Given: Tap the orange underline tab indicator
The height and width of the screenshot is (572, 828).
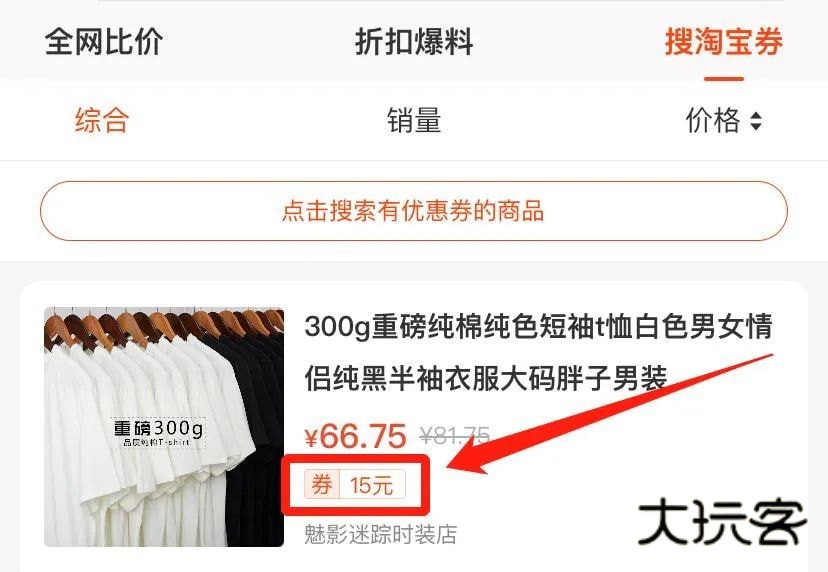Looking at the screenshot, I should click(x=723, y=79).
